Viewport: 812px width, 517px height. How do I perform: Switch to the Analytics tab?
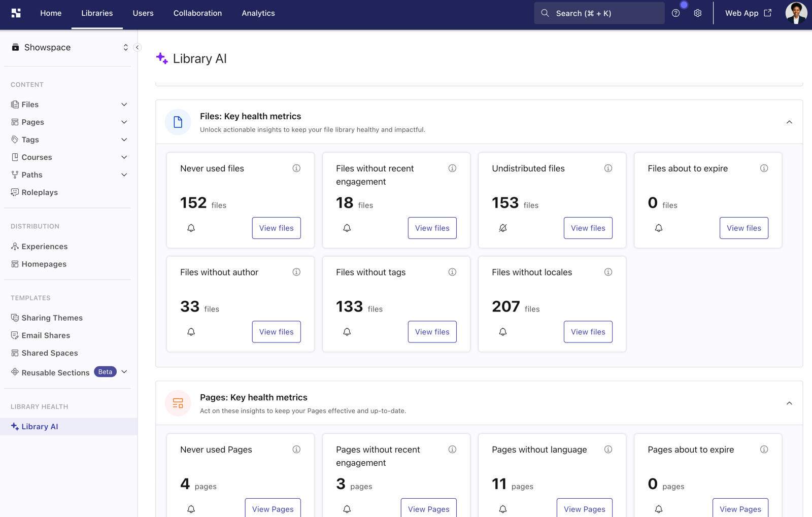(258, 13)
